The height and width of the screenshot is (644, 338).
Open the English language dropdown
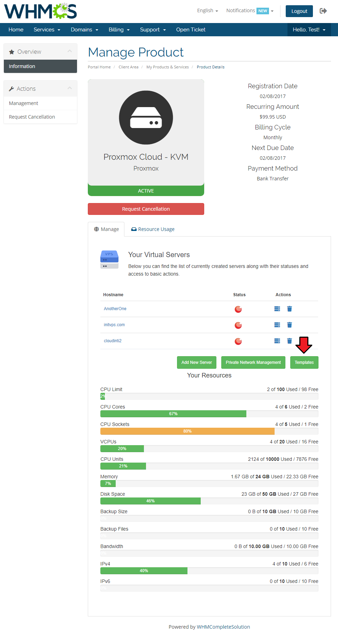click(207, 10)
